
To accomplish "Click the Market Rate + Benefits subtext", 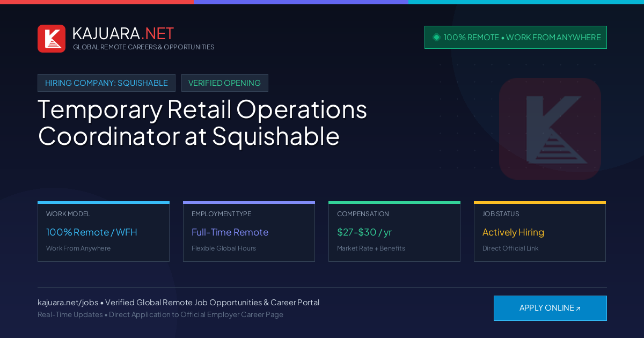I will click(x=371, y=248).
